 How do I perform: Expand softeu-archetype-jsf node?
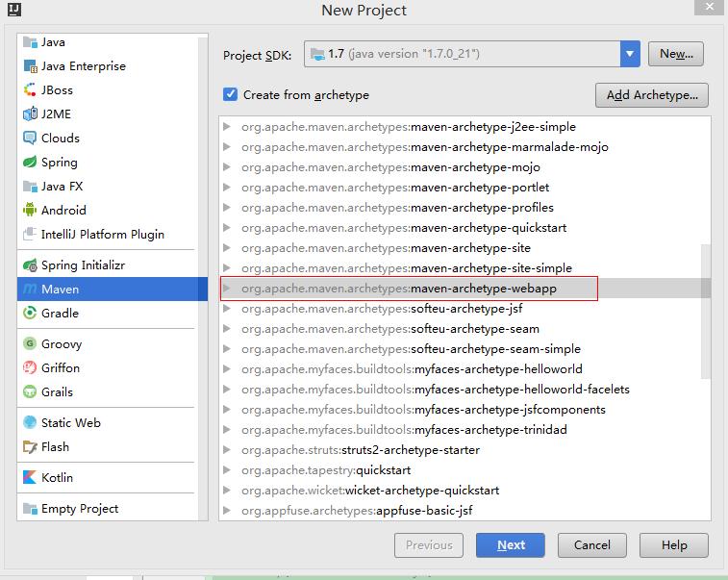point(227,309)
